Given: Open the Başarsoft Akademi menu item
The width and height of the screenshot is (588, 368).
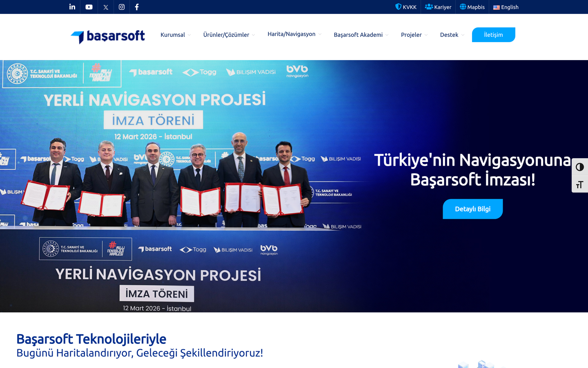Looking at the screenshot, I should (x=358, y=35).
